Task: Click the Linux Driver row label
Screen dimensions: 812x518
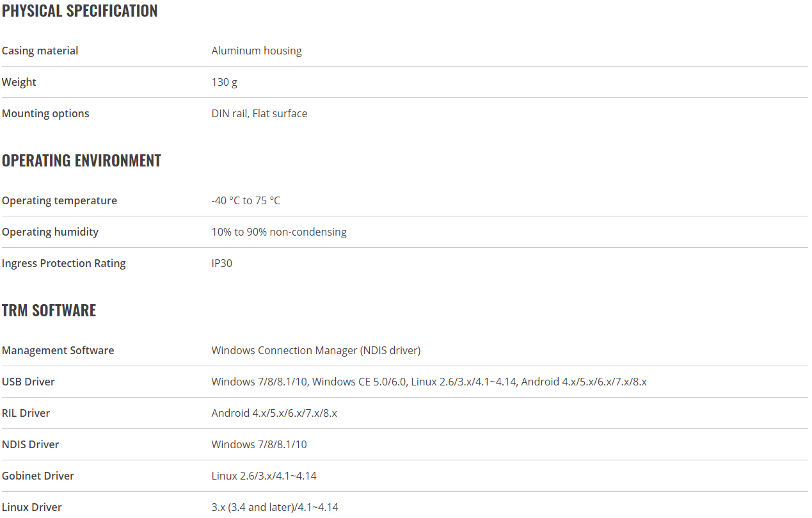Action: click(32, 507)
